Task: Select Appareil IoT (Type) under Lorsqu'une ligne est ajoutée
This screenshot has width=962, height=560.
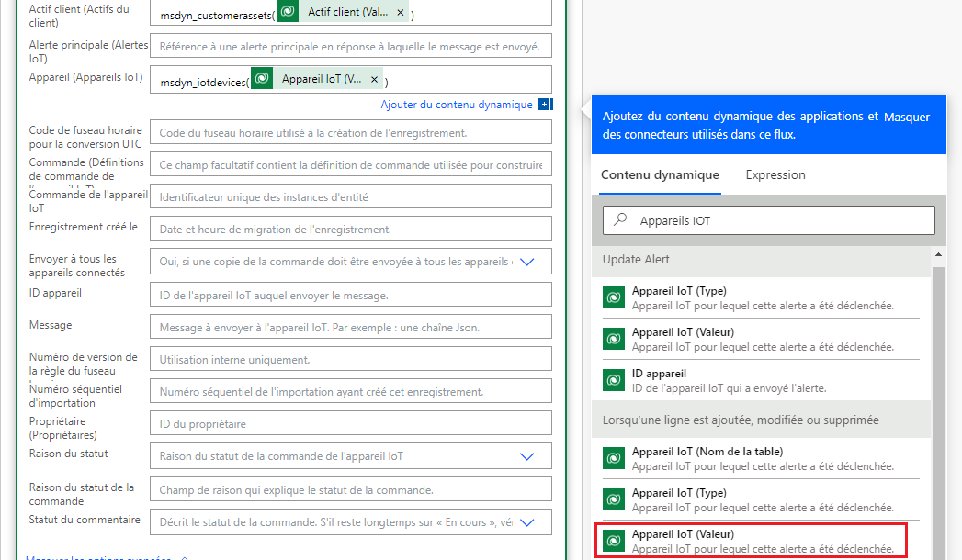Action: tap(761, 499)
